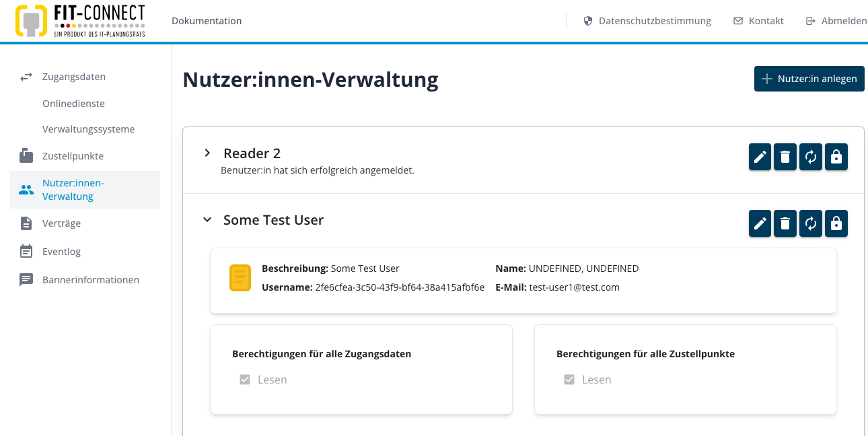Toggle the Lesen checkbox for all Zustellpunkte
This screenshot has height=436, width=868.
pyautogui.click(x=569, y=379)
